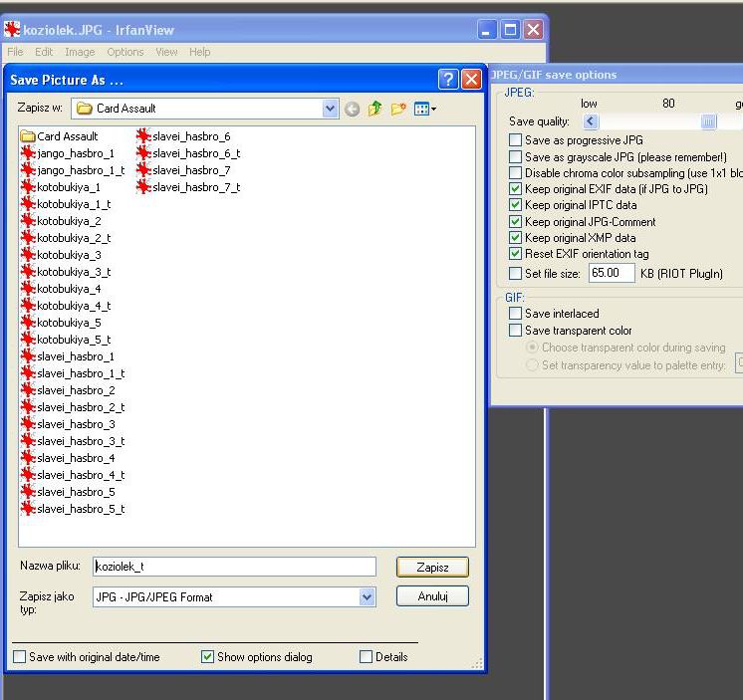743x700 pixels.
Task: Uncheck Show options dialog
Action: [207, 657]
